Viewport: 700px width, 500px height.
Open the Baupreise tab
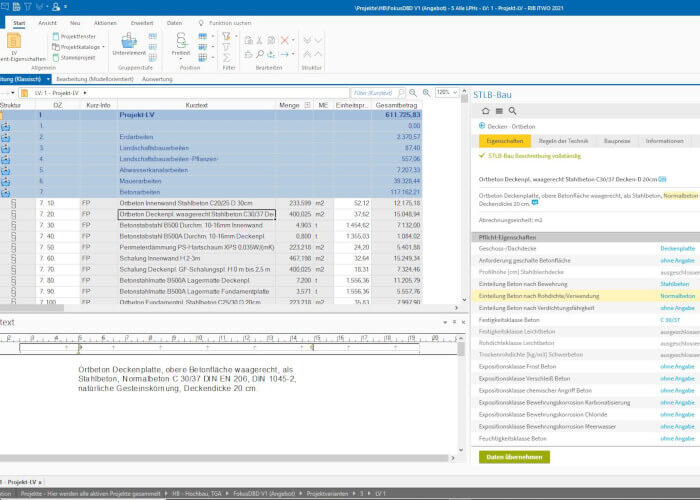[x=617, y=141]
